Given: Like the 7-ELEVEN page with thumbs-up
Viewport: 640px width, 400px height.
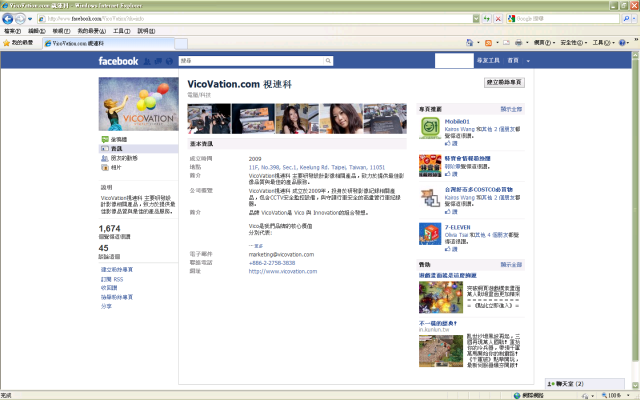Looking at the screenshot, I should click(451, 249).
